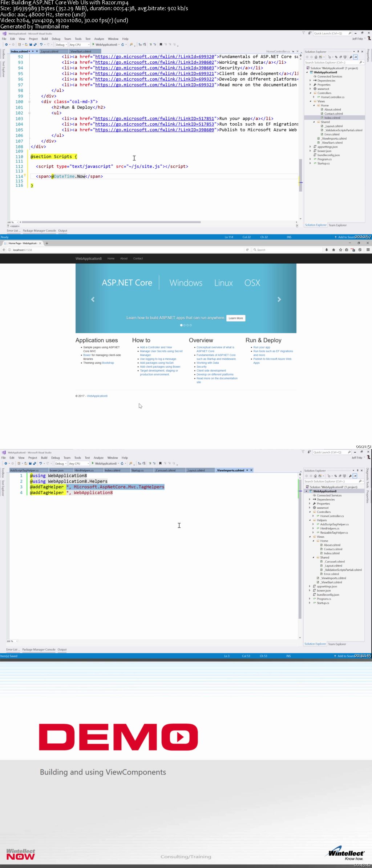The width and height of the screenshot is (372, 868).
Task: Click 'Run your app' link
Action: pos(262,347)
